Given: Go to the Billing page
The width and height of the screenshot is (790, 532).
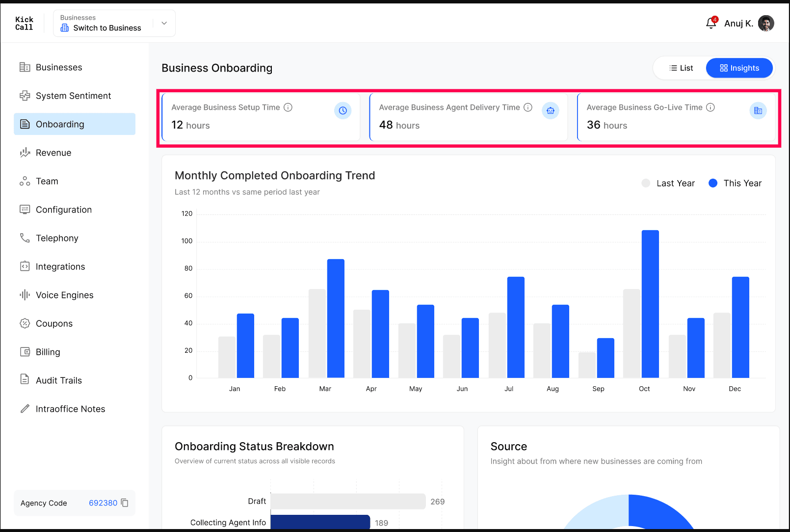Looking at the screenshot, I should coord(75,352).
